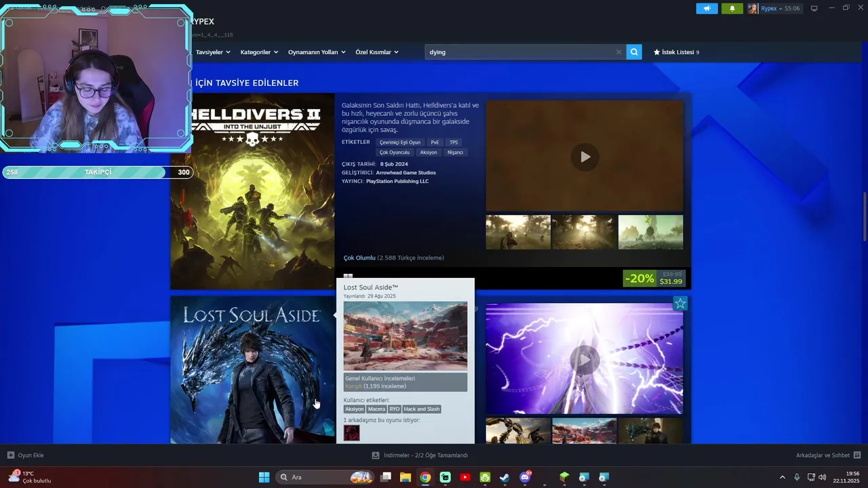Open Discord from the taskbar
Viewport: 868px width, 488px height.
(525, 477)
